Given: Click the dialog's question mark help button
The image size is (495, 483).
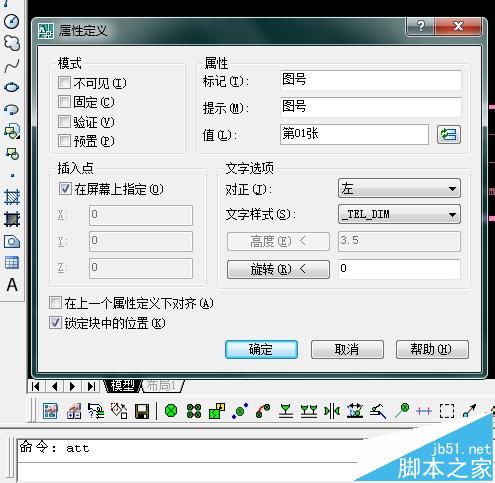Looking at the screenshot, I should [x=420, y=26].
